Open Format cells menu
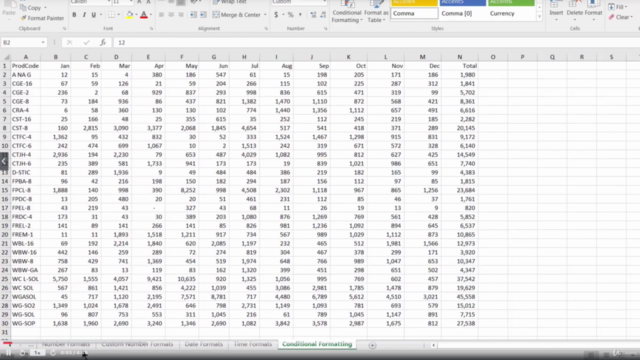Viewport: 640px width, 360px height. coord(593,10)
